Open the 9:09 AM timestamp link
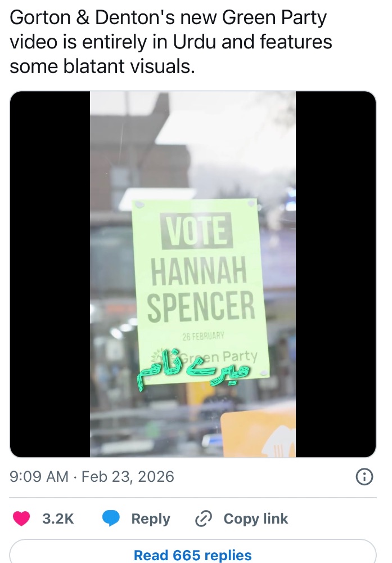Image resolution: width=392 pixels, height=563 pixels. (39, 477)
